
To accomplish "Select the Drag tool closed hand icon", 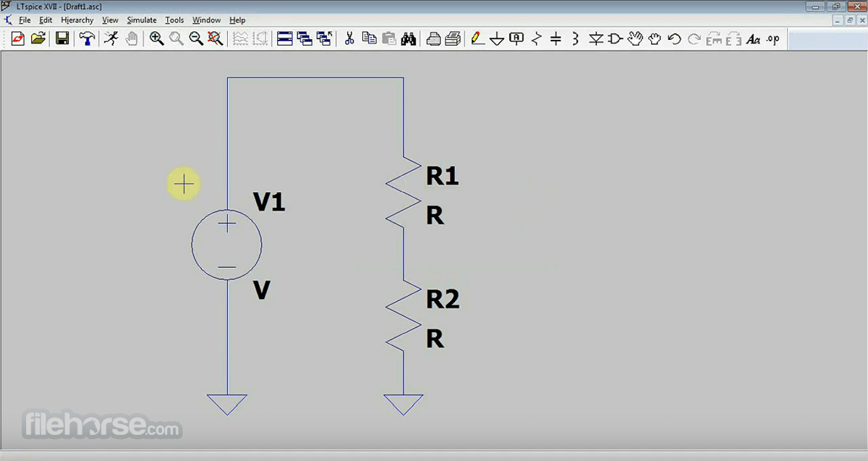I will point(655,38).
